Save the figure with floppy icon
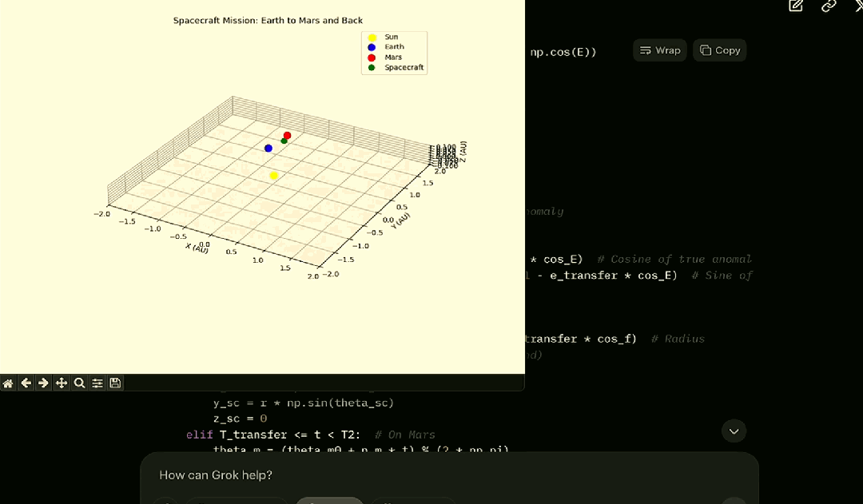This screenshot has width=863, height=504. (x=115, y=383)
